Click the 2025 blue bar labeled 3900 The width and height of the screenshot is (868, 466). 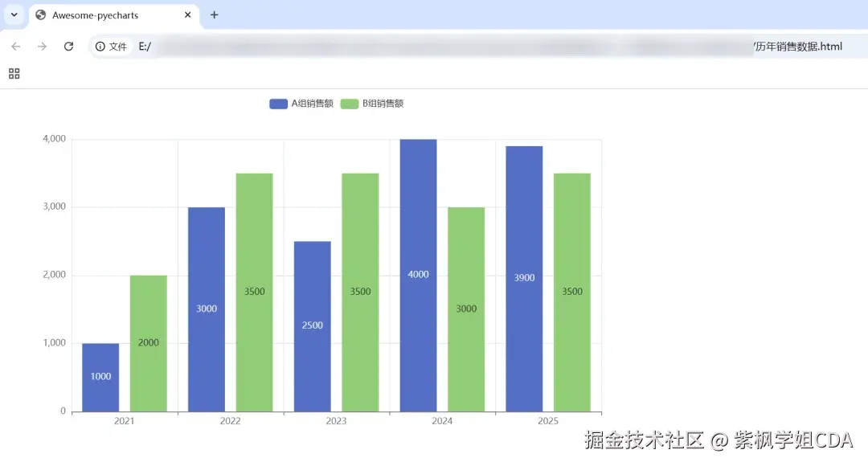pos(524,279)
